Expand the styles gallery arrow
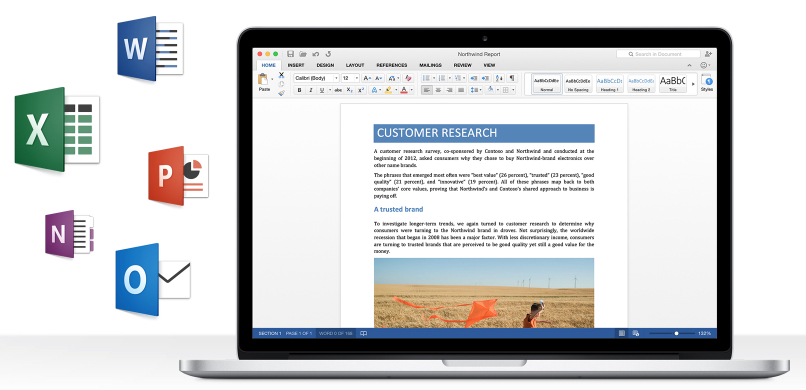Screen dimensions: 806x390 point(693,84)
